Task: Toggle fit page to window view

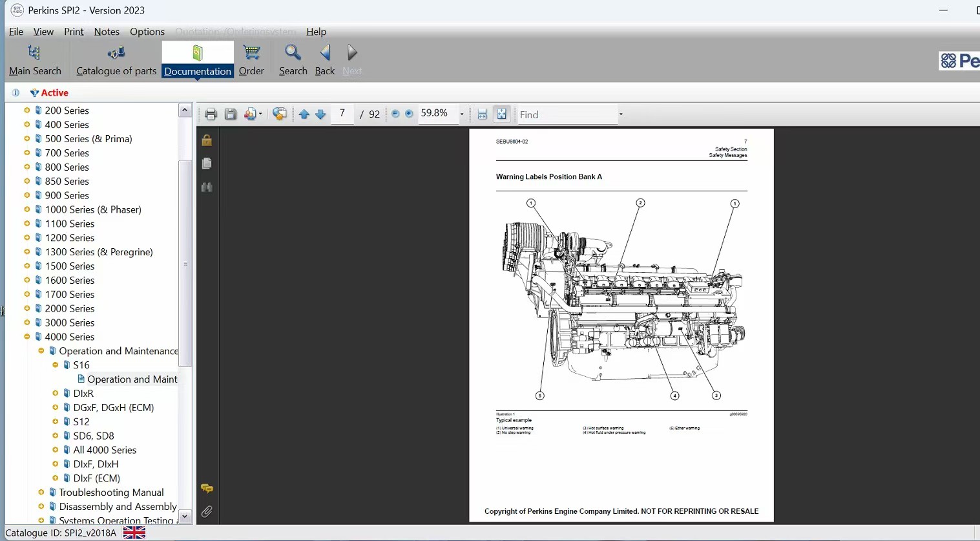Action: (x=502, y=114)
